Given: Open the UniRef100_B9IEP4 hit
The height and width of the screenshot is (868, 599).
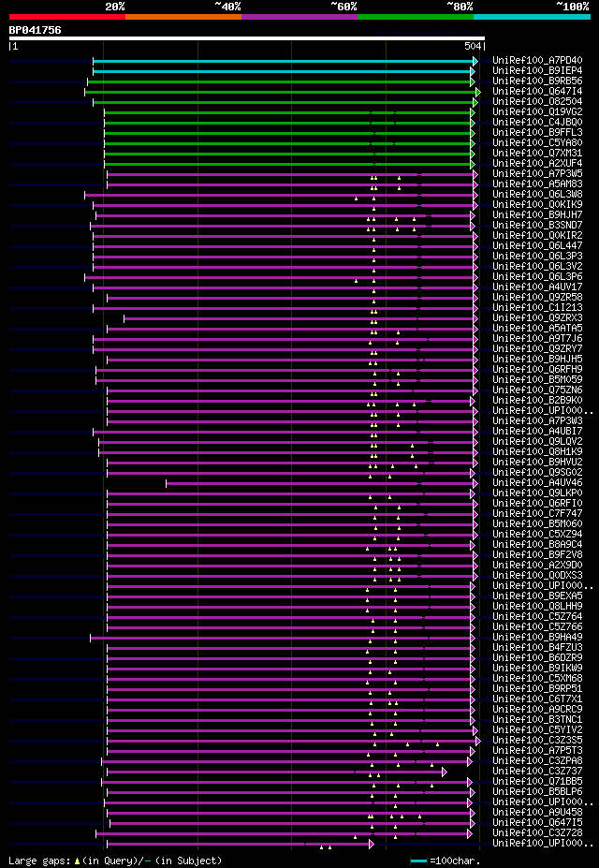Looking at the screenshot, I should pyautogui.click(x=537, y=71).
